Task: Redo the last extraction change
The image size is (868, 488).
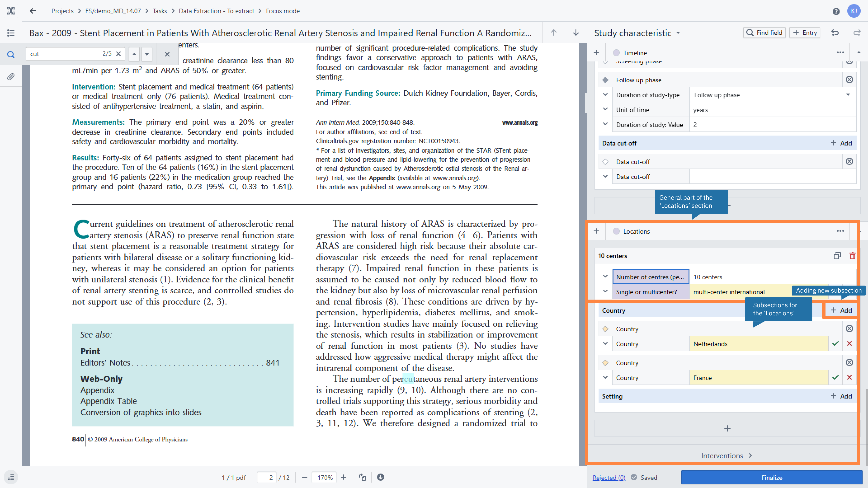Action: (x=857, y=33)
